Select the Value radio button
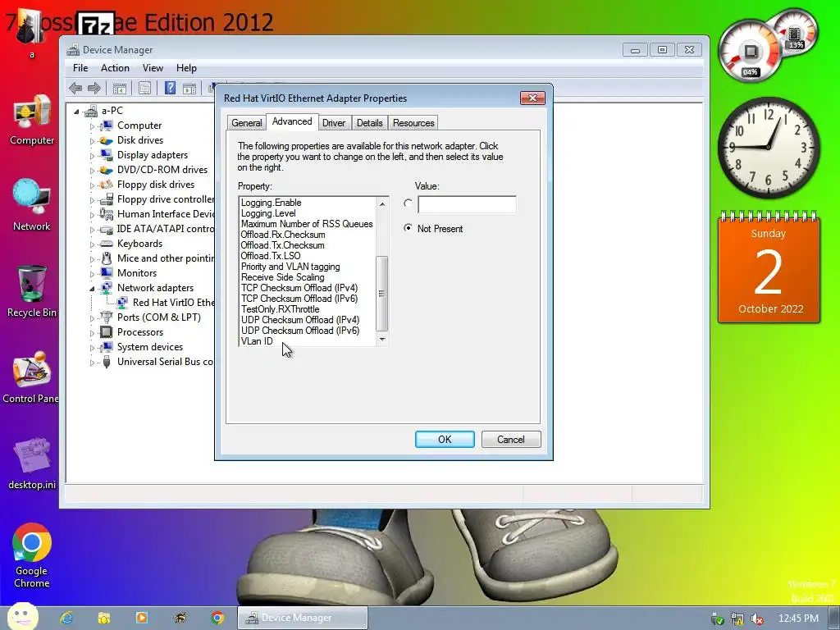Viewport: 840px width, 630px height. pyautogui.click(x=409, y=203)
